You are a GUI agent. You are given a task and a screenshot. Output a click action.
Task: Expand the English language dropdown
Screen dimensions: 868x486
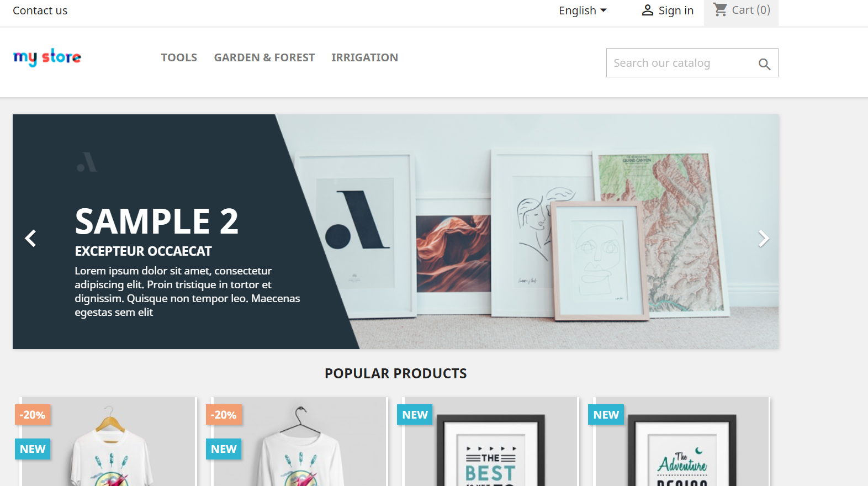tap(583, 10)
